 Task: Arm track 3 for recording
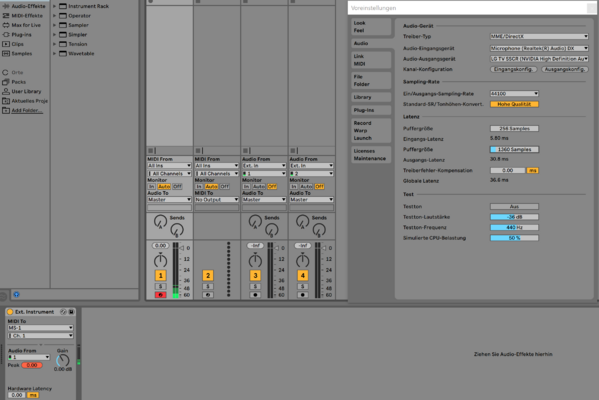tap(255, 295)
